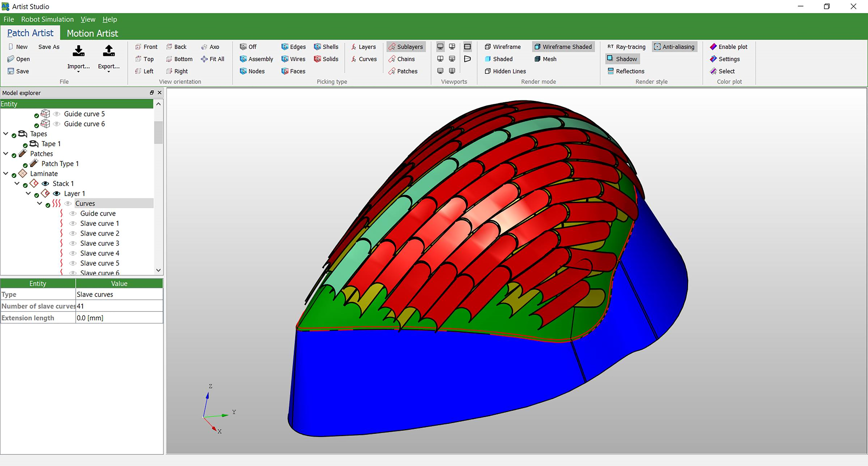The height and width of the screenshot is (466, 868).
Task: Toggle visibility of Guide curve 5
Action: coord(57,114)
